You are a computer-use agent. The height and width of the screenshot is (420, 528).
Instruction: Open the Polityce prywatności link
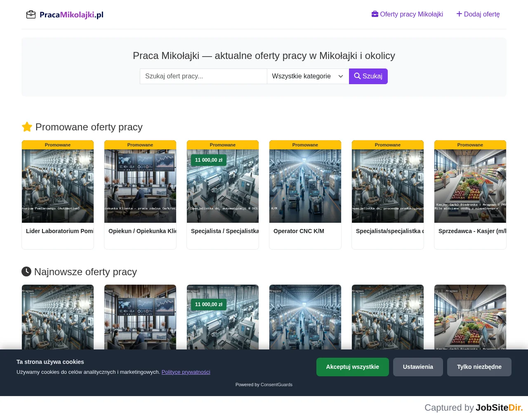point(186,372)
